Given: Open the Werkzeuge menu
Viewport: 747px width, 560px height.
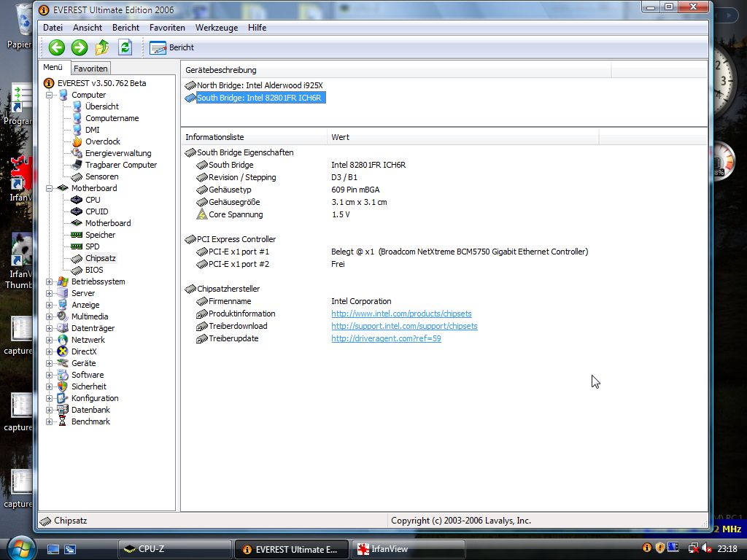Looking at the screenshot, I should [216, 28].
